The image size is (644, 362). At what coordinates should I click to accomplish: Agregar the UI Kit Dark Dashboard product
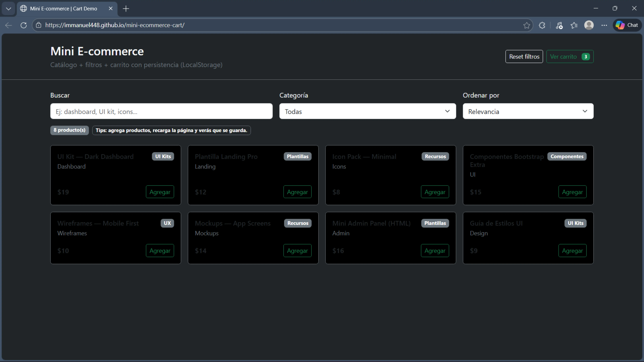tap(160, 192)
